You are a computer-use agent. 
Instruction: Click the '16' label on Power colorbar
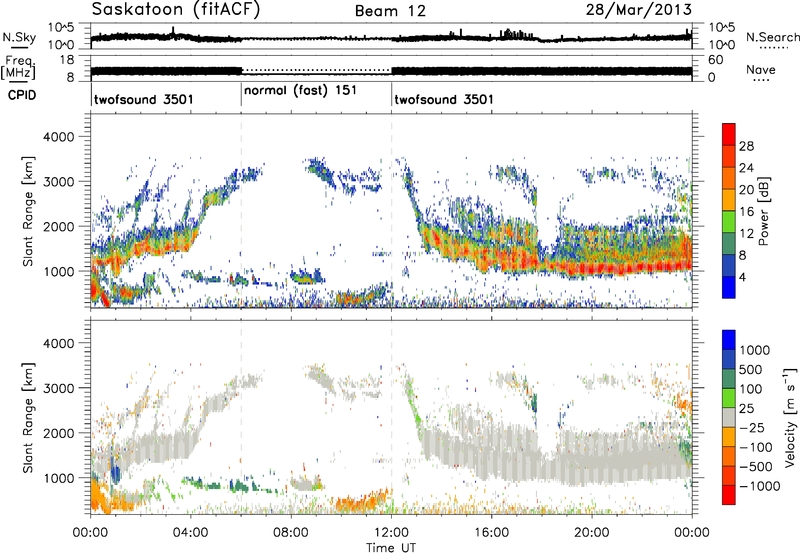click(x=746, y=212)
